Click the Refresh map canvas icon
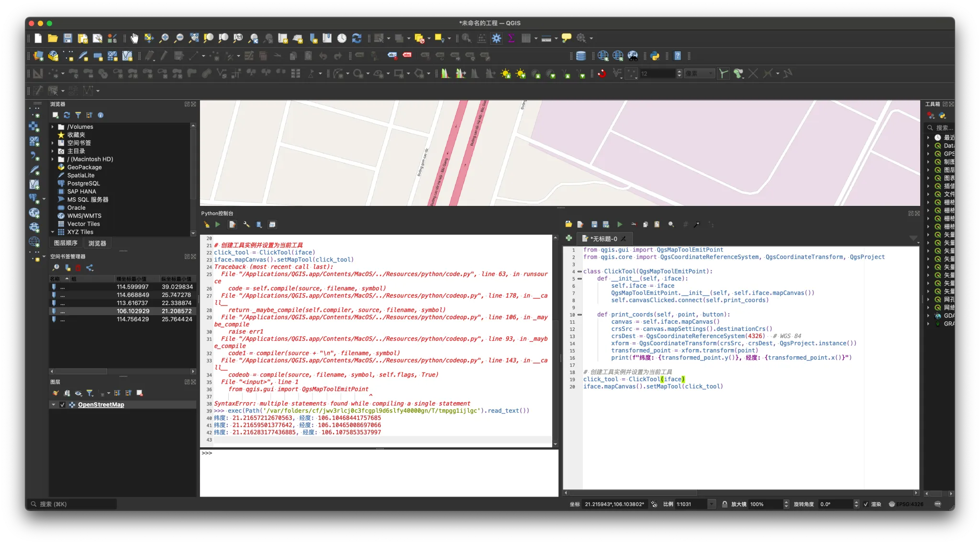Image resolution: width=980 pixels, height=544 pixels. 356,38
